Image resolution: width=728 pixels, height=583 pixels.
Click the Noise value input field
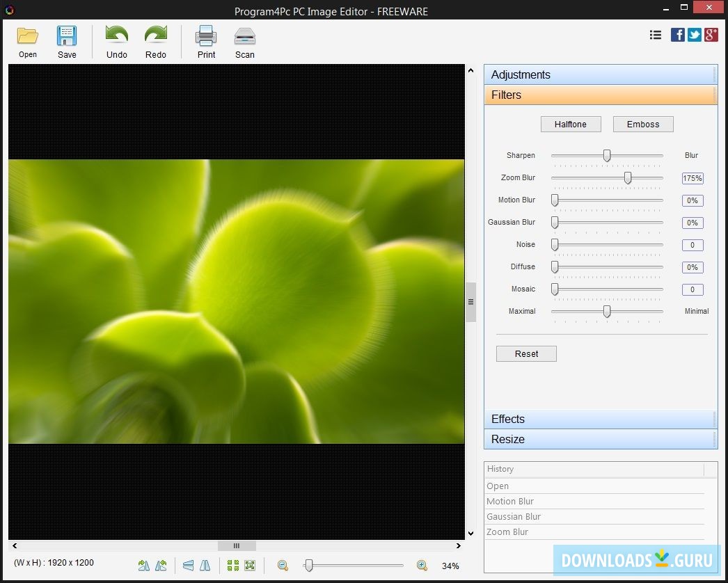coord(692,245)
